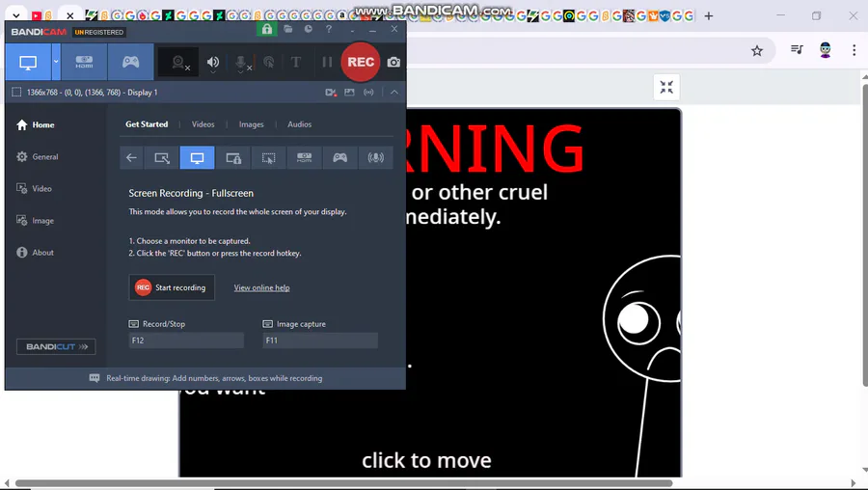Click the vertical scrollbar in Chrome
The height and width of the screenshot is (490, 868).
[865, 233]
